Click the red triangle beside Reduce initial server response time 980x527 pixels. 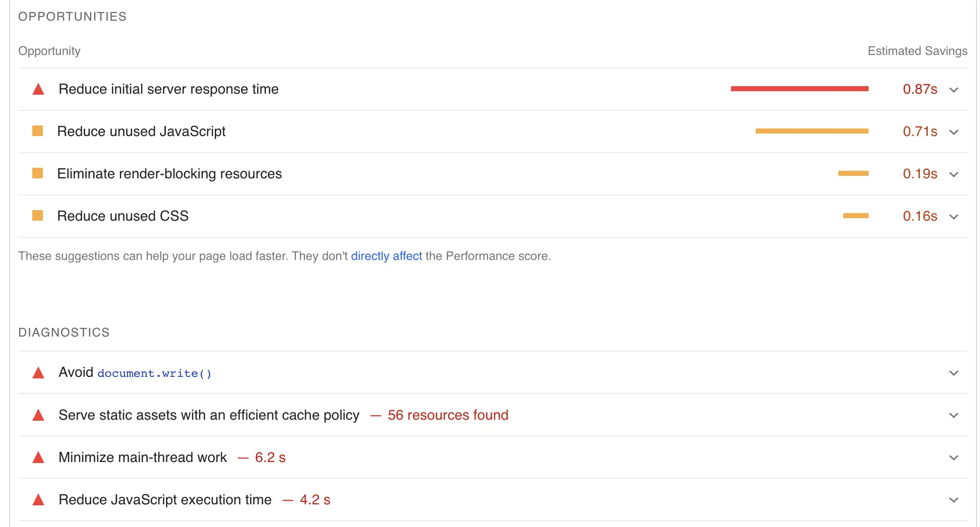[x=38, y=89]
